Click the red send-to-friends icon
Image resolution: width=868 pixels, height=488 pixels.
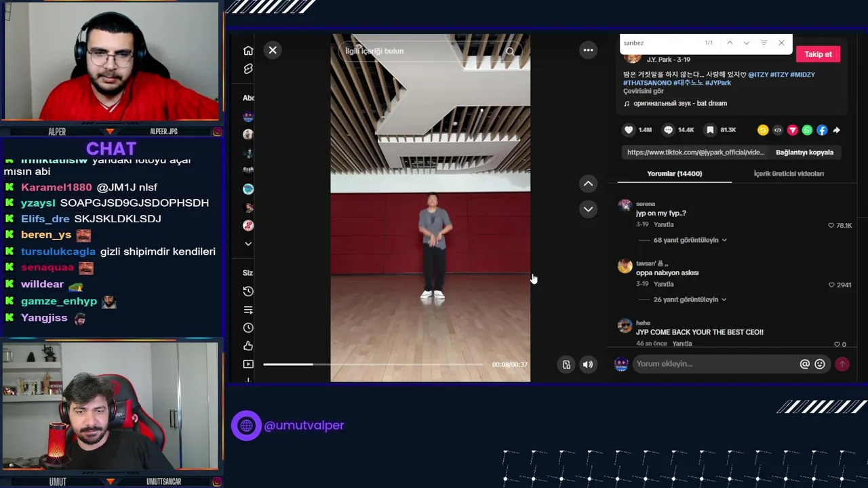pos(792,130)
